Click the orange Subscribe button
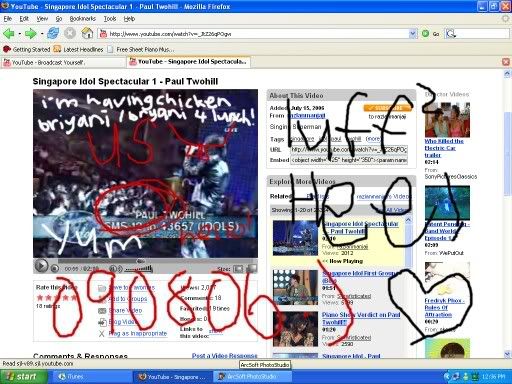Viewport: 512px width, 384px height. [x=388, y=108]
